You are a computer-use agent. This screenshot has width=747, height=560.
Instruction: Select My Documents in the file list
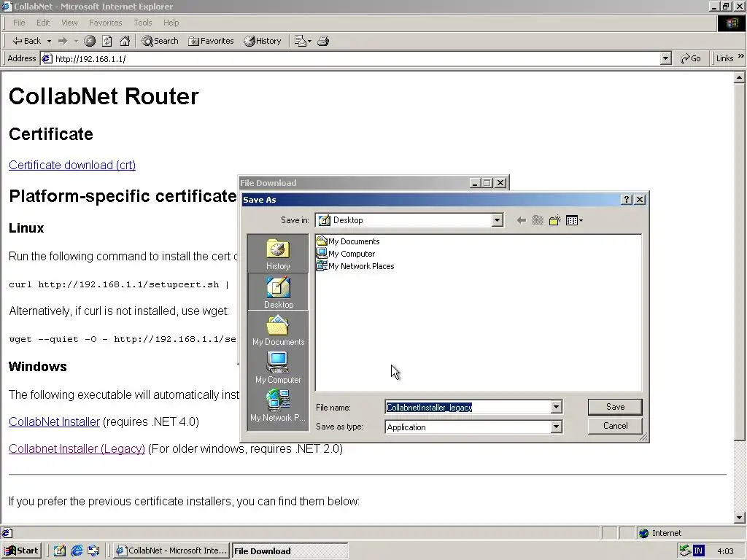348,241
